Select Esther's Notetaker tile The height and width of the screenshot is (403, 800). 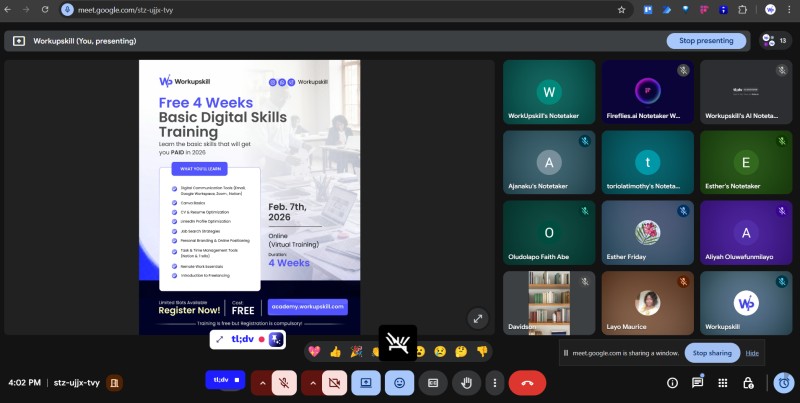[x=746, y=162]
